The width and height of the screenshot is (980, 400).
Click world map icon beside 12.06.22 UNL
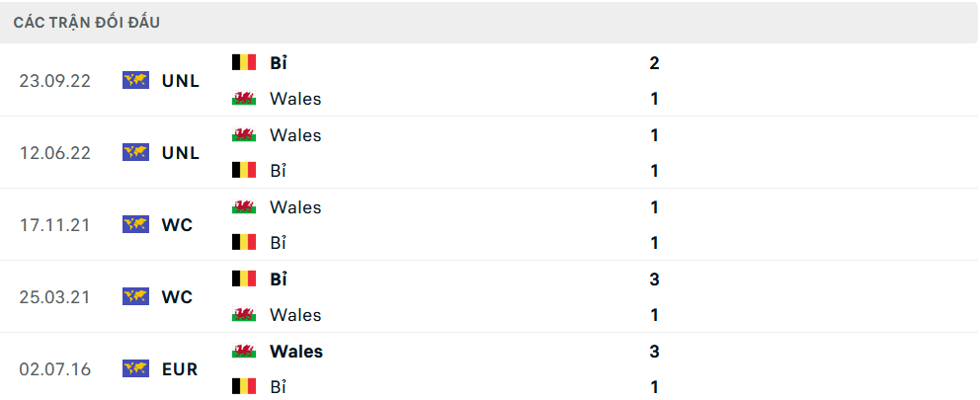135,152
